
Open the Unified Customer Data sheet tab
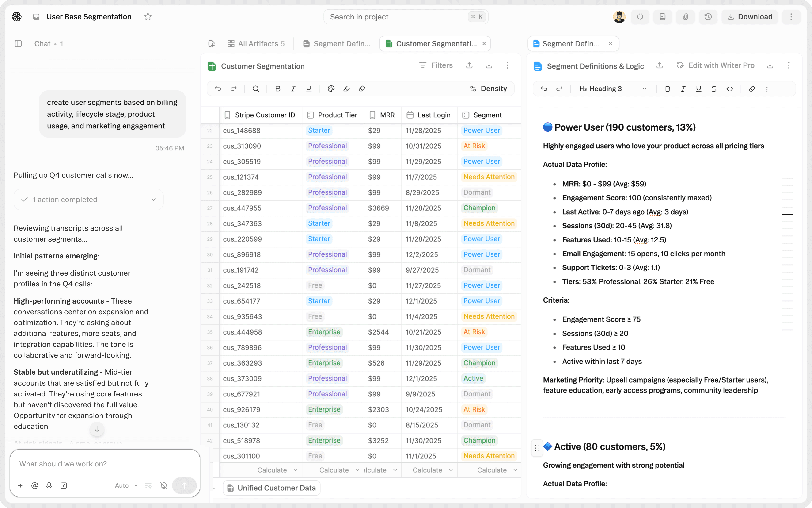click(x=272, y=488)
